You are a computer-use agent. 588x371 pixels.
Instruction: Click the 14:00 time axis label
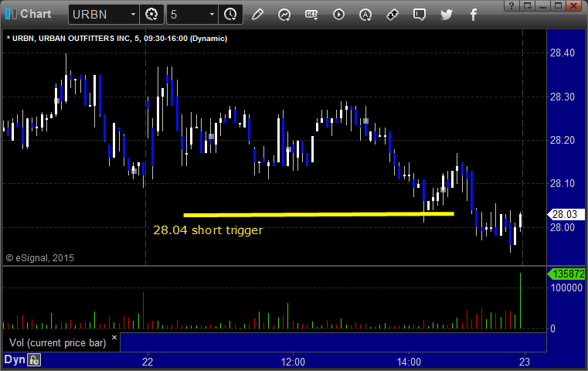[x=409, y=362]
